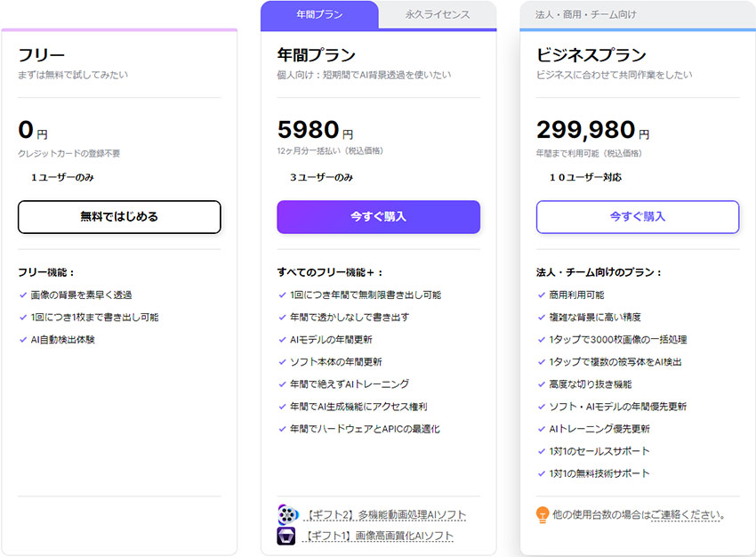This screenshot has height=557, width=756.
Task: Click the ビジネスプラン heading
Action: pos(591,55)
